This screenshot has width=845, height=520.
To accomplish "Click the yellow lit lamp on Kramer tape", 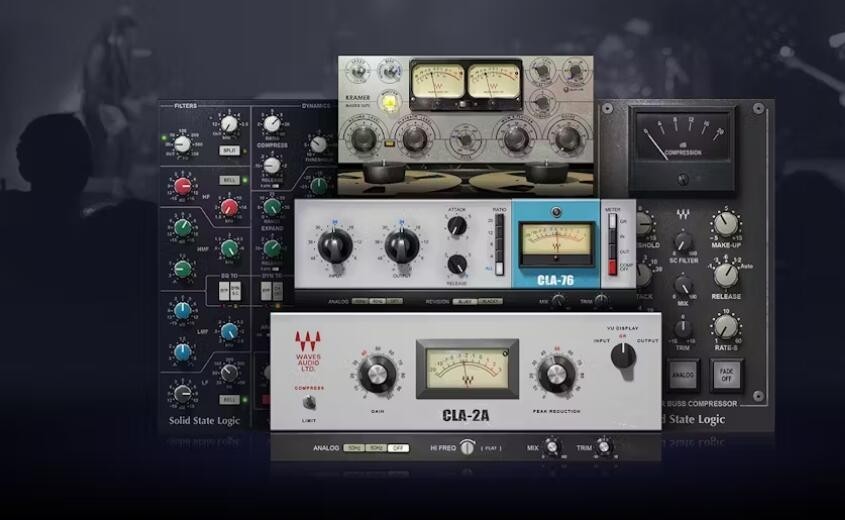I will pyautogui.click(x=387, y=100).
